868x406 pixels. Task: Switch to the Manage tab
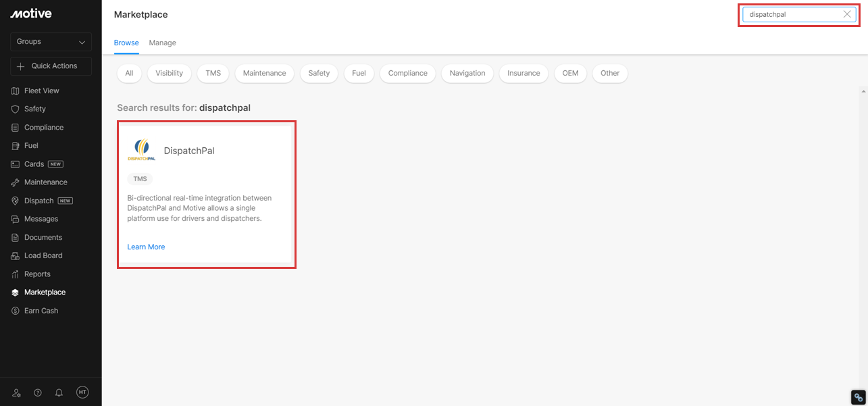pyautogui.click(x=163, y=43)
